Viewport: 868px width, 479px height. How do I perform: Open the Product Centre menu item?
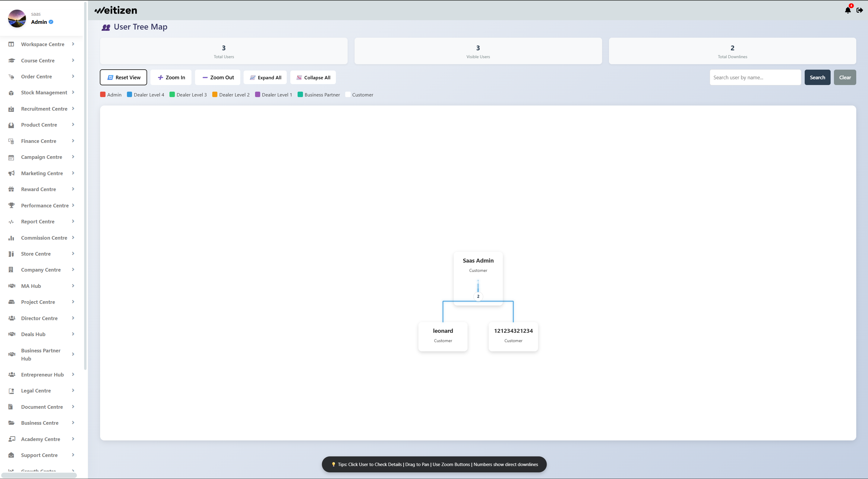39,124
